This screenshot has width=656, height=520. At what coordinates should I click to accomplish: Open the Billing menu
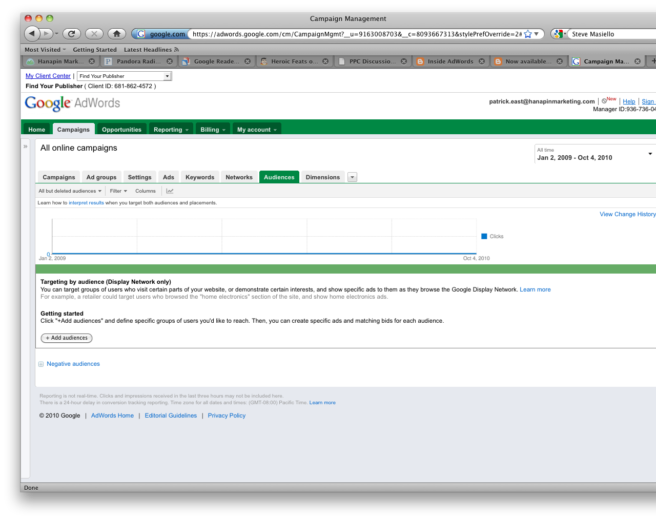click(213, 130)
